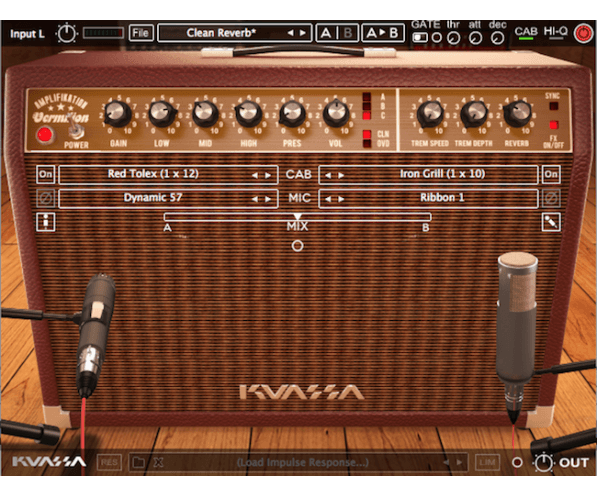The width and height of the screenshot is (597, 497).
Task: Copy settings with A to B button
Action: 382,33
